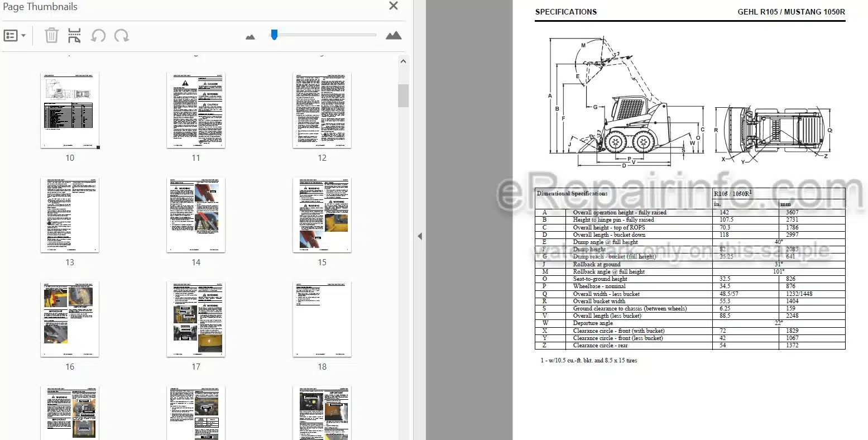The image size is (868, 440).
Task: Adjust the thumbnail size slider handle
Action: tap(274, 35)
